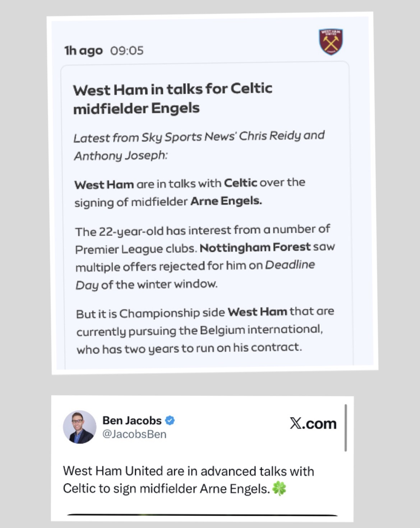Click the shamrock emoji in the tweet
The height and width of the screenshot is (528, 420).
(280, 488)
